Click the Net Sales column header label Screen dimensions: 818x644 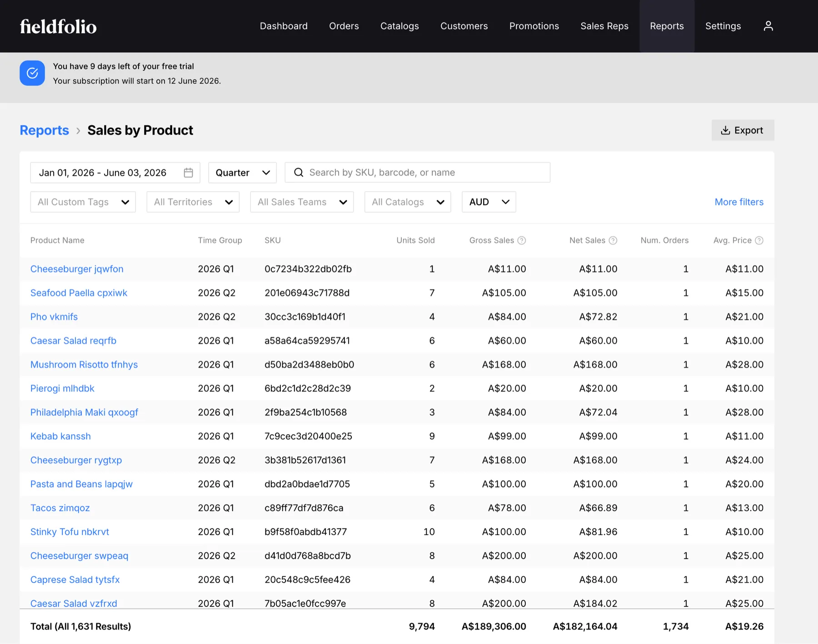(x=587, y=240)
